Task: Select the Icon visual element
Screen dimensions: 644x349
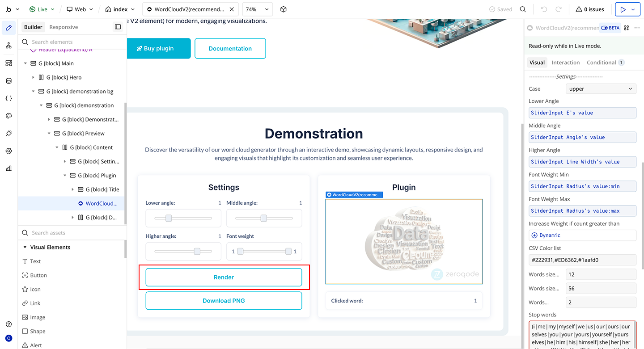Action: coord(31,289)
